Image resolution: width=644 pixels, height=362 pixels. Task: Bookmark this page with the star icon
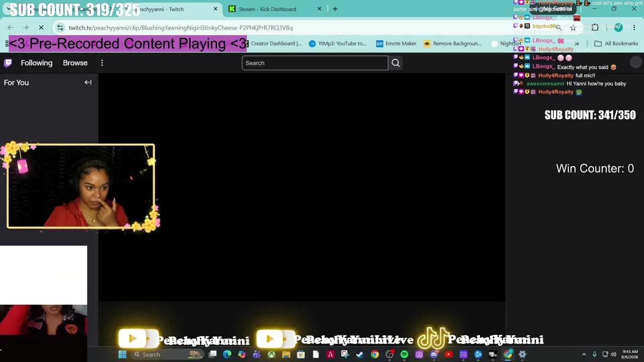[573, 28]
